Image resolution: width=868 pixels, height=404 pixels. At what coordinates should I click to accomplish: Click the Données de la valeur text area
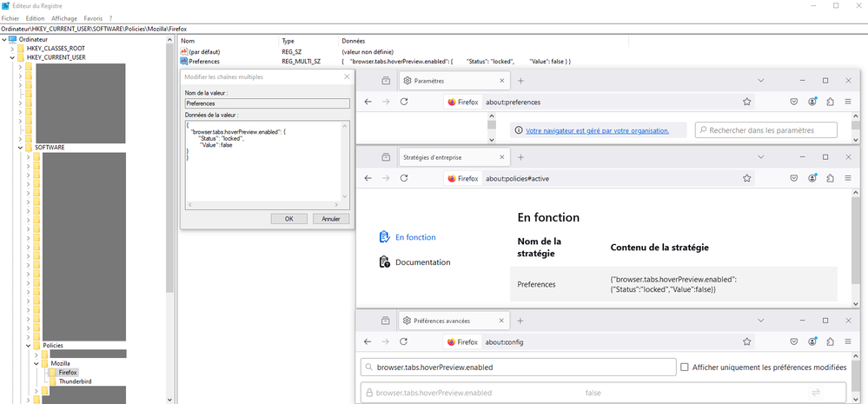click(268, 165)
